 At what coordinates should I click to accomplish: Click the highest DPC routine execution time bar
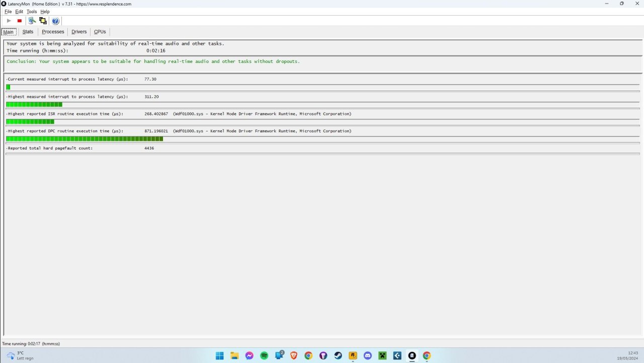click(323, 139)
